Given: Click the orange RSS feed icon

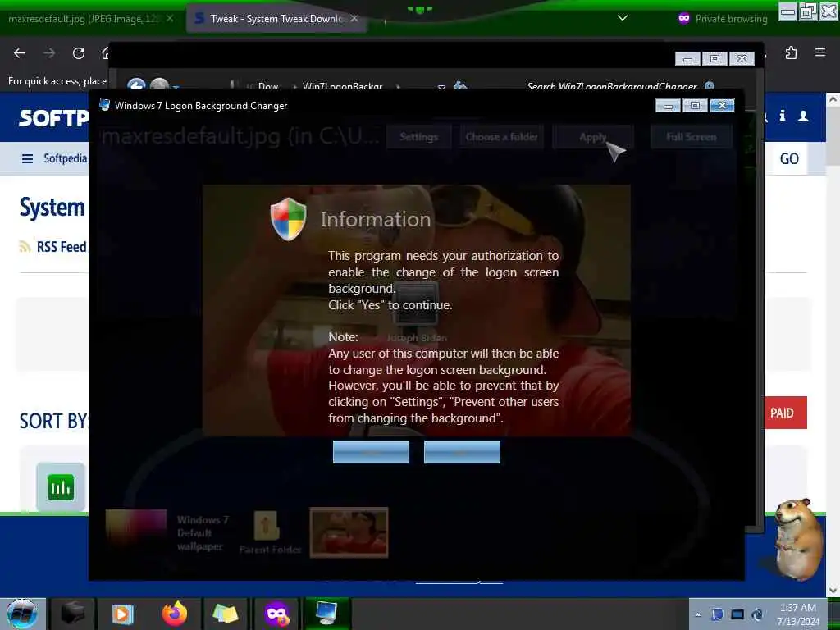Looking at the screenshot, I should [x=25, y=247].
